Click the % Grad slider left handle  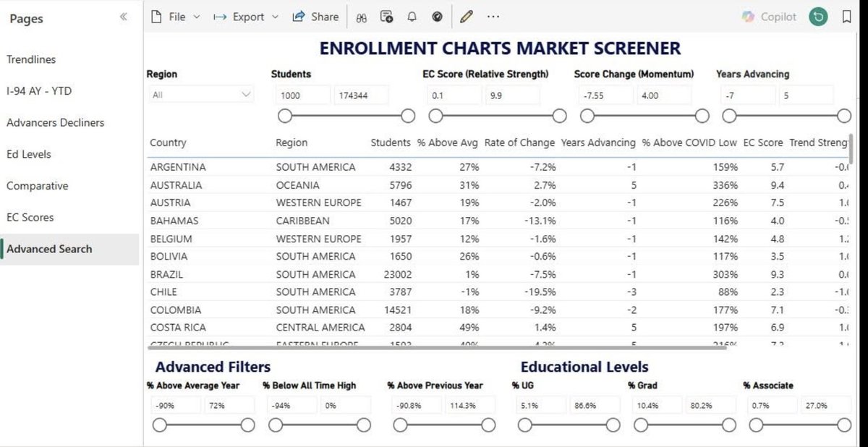click(x=641, y=425)
